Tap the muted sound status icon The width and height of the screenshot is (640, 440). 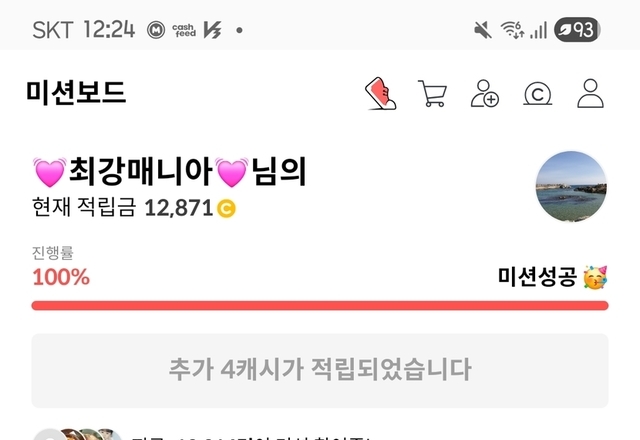pyautogui.click(x=482, y=30)
